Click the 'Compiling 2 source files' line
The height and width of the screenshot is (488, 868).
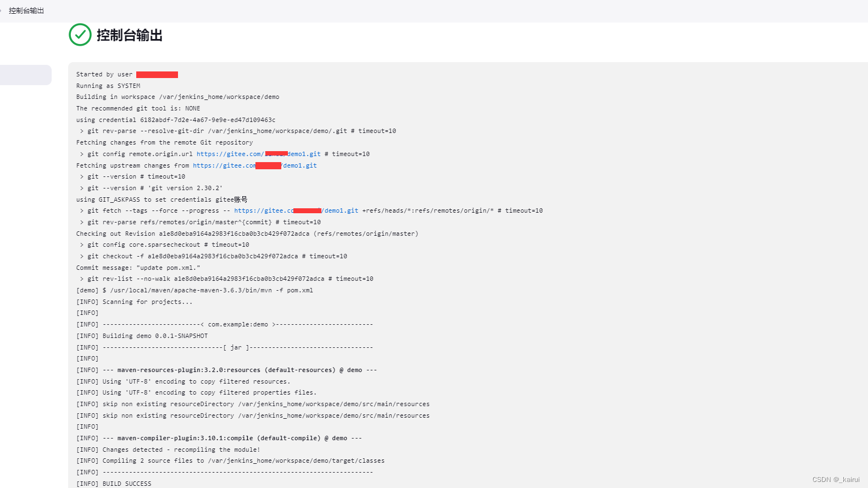pyautogui.click(x=230, y=461)
